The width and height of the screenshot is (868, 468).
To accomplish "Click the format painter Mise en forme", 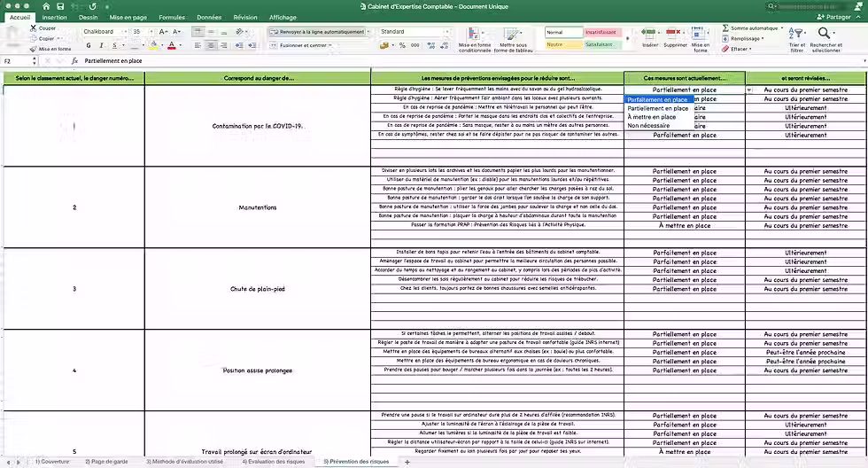I will [50, 49].
